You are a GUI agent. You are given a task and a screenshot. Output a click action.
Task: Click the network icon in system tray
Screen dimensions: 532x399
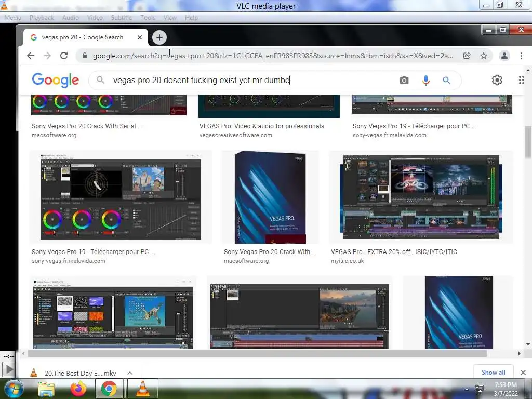[x=480, y=389]
